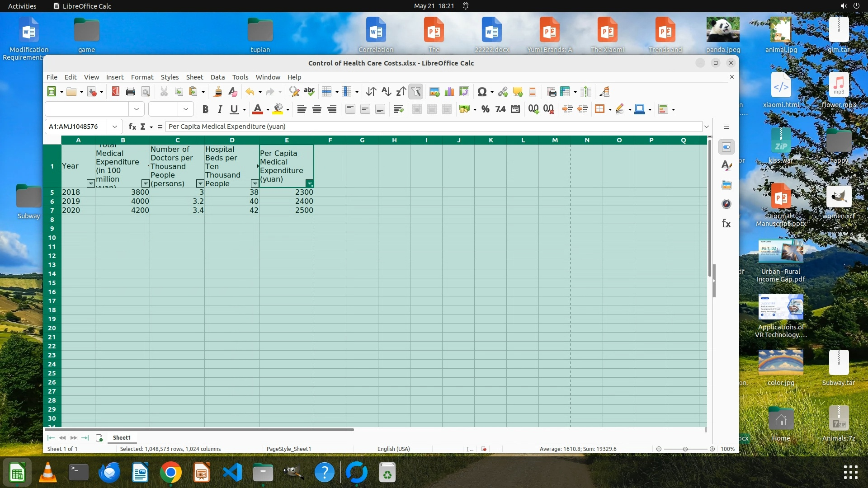Open the Data menu
Screen dimensions: 868x488
coord(217,77)
